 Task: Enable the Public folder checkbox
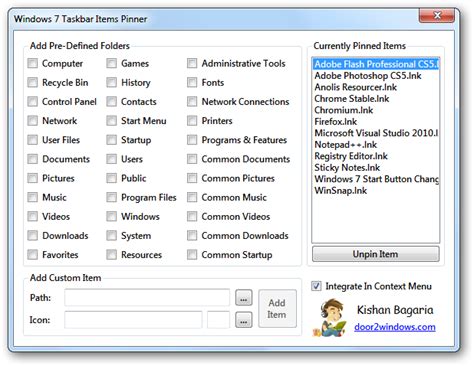pyautogui.click(x=111, y=178)
